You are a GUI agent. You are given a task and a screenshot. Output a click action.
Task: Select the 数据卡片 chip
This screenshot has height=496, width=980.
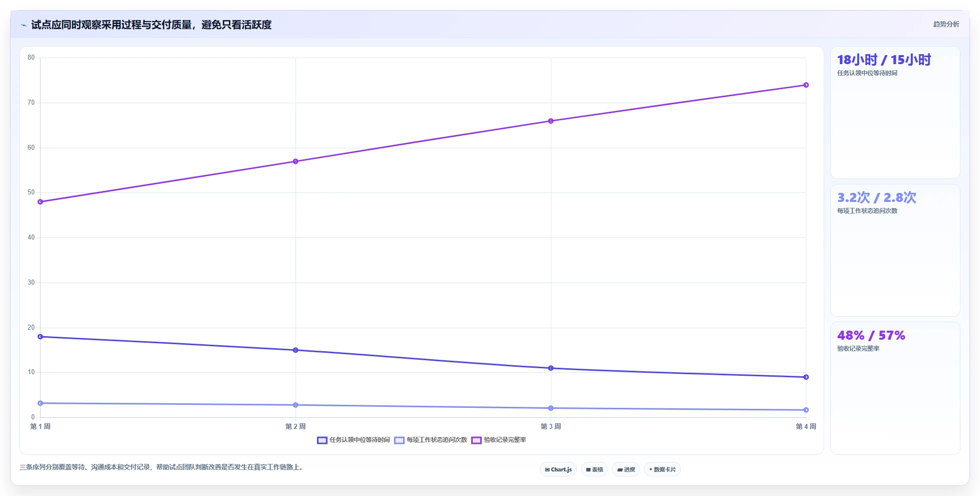tap(663, 469)
